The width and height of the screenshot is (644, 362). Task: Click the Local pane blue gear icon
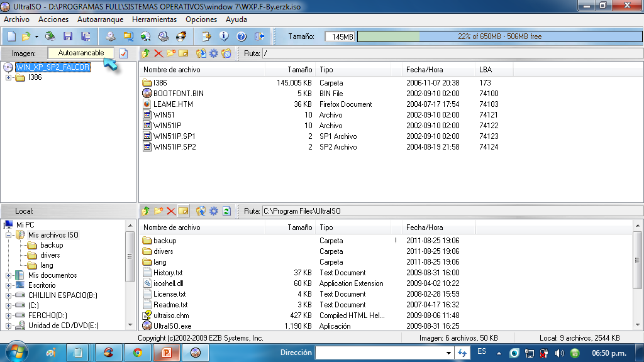tap(214, 211)
